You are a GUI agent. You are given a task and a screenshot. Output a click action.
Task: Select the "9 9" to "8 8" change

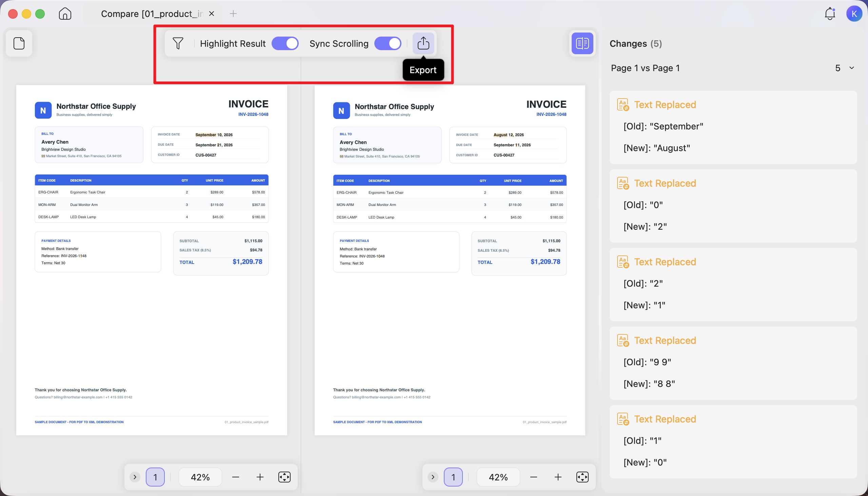[733, 363]
